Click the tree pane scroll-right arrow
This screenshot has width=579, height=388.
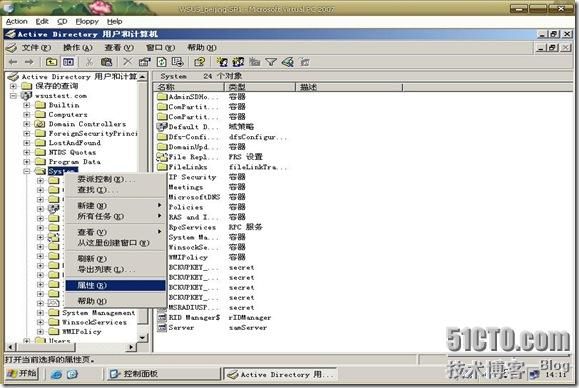[x=131, y=347]
